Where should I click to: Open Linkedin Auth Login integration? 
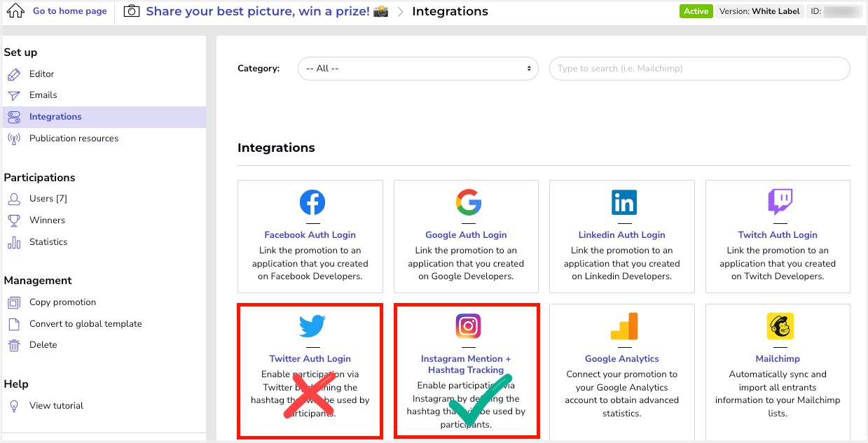(x=622, y=235)
